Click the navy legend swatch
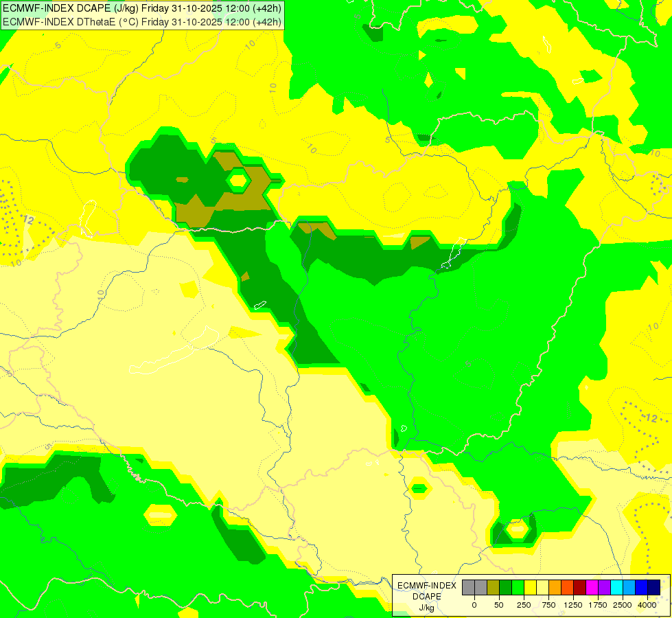This screenshot has width=672, height=618. pos(654,587)
